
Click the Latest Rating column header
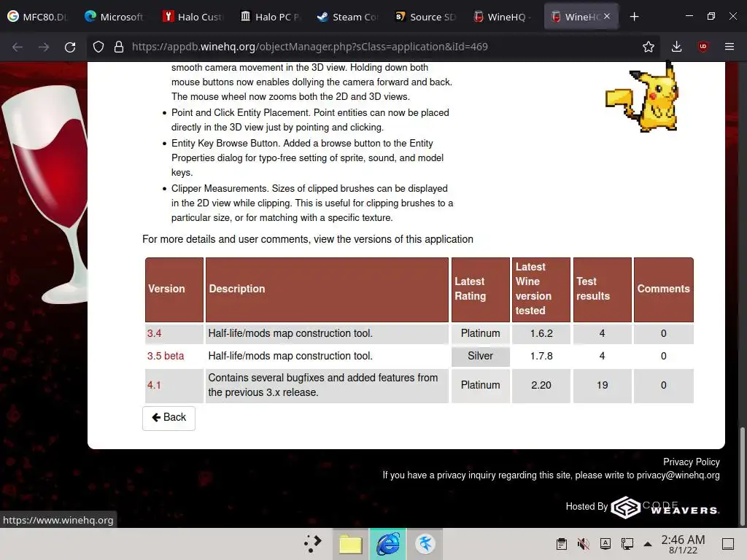[x=480, y=289]
